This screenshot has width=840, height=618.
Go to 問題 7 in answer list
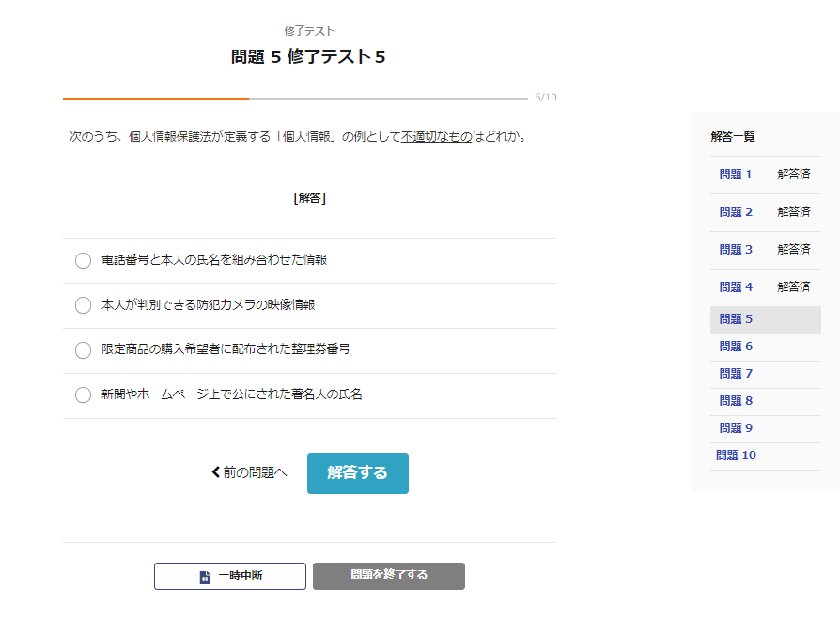736,374
